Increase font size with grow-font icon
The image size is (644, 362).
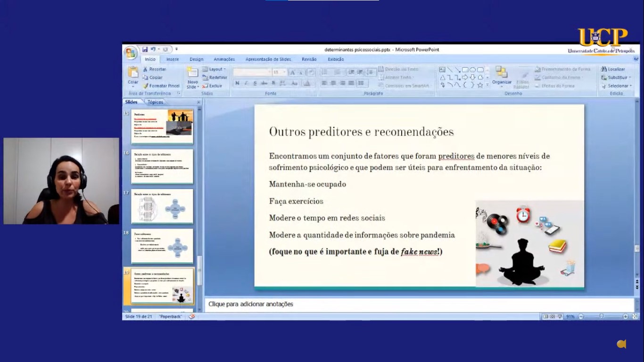coord(292,72)
